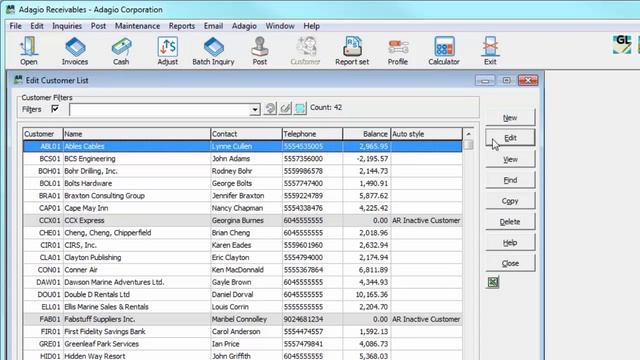Open the Help menu in menu bar
640x360 pixels.
(x=311, y=26)
